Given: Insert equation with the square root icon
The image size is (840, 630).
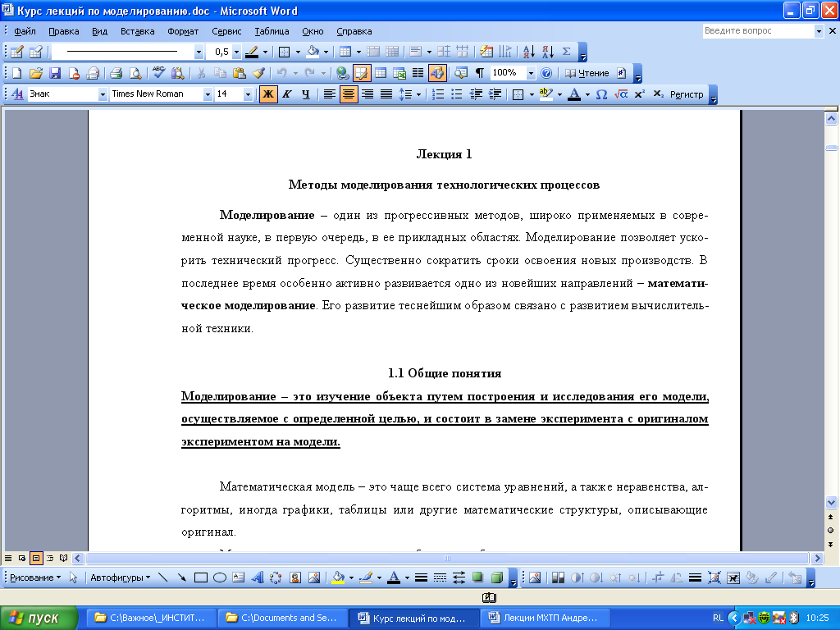Looking at the screenshot, I should tap(620, 94).
